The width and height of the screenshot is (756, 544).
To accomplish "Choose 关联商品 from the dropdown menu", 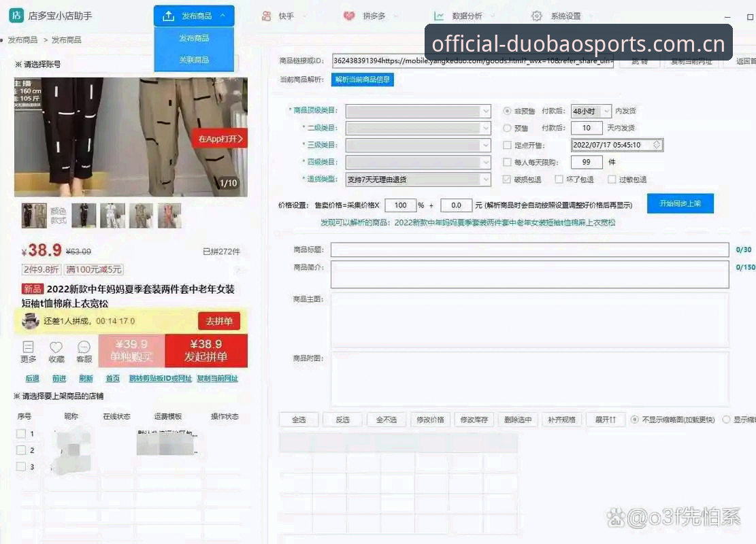I will coord(194,60).
